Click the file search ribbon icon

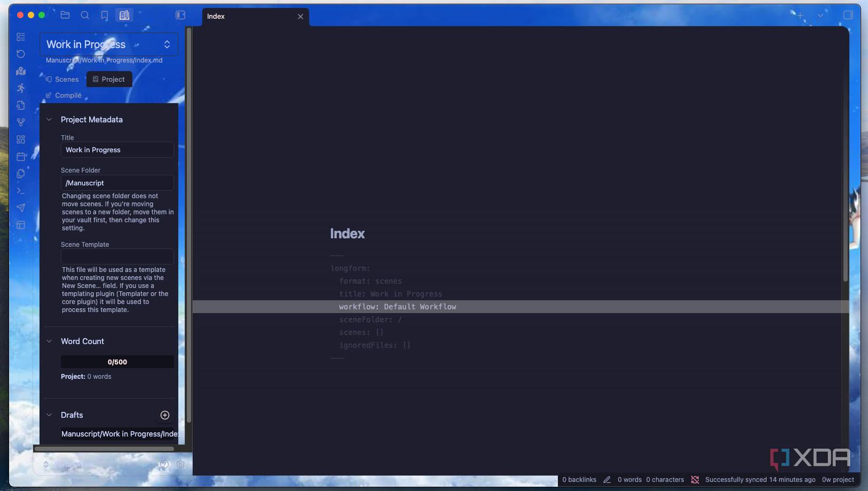[x=21, y=105]
